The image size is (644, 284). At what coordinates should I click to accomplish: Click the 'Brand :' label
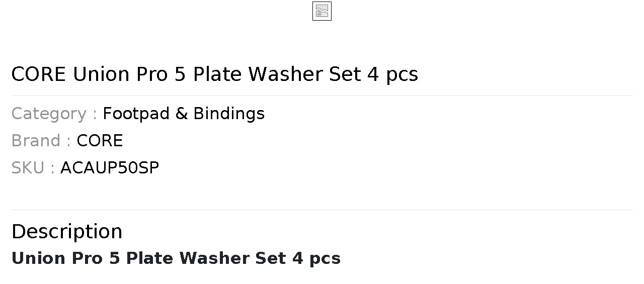[41, 141]
